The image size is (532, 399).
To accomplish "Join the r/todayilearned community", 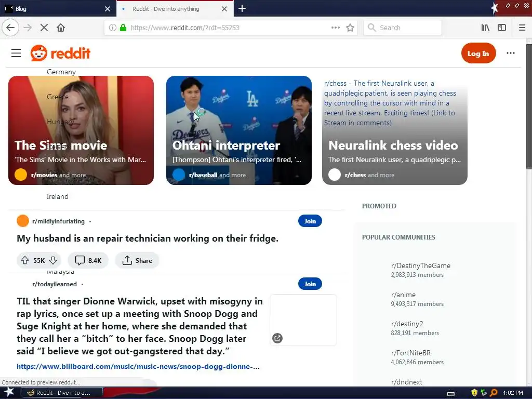I will 310,284.
